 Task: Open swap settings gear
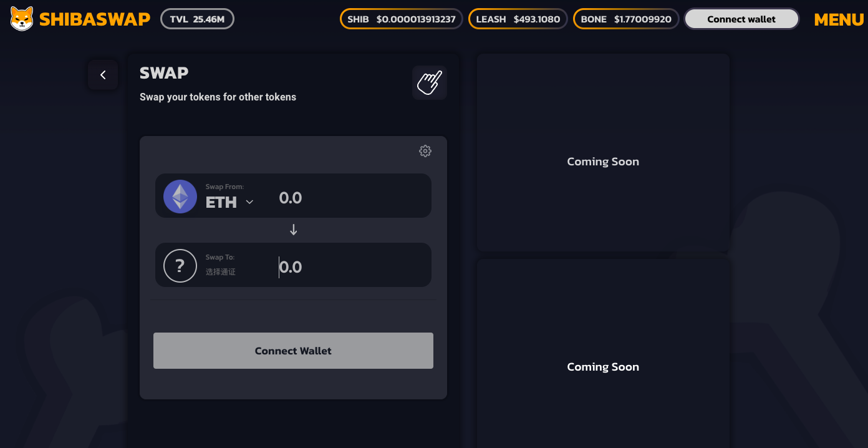[x=425, y=151]
